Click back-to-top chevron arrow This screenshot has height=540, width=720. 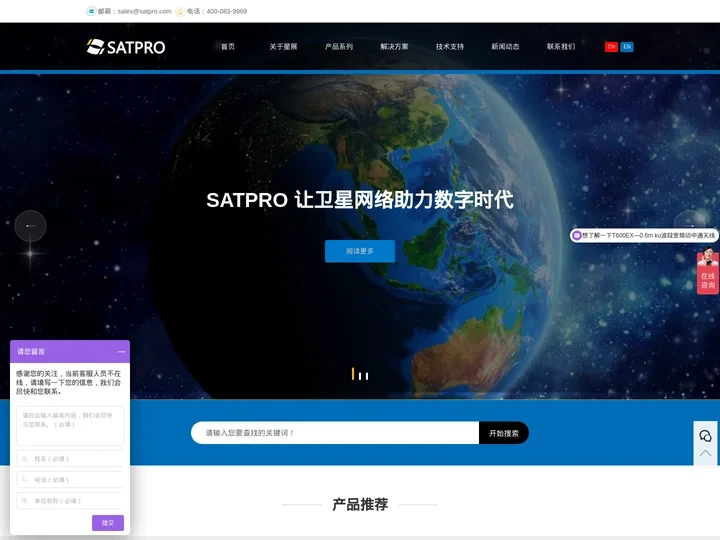click(705, 454)
